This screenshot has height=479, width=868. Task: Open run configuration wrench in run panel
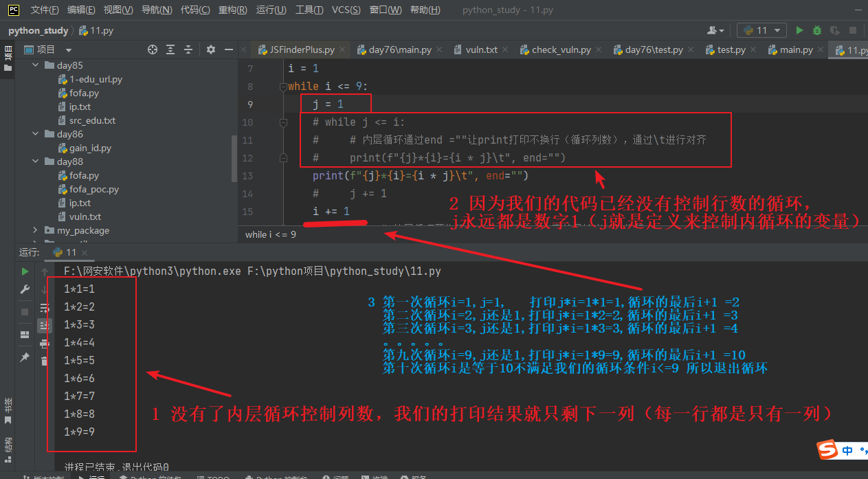(x=25, y=289)
